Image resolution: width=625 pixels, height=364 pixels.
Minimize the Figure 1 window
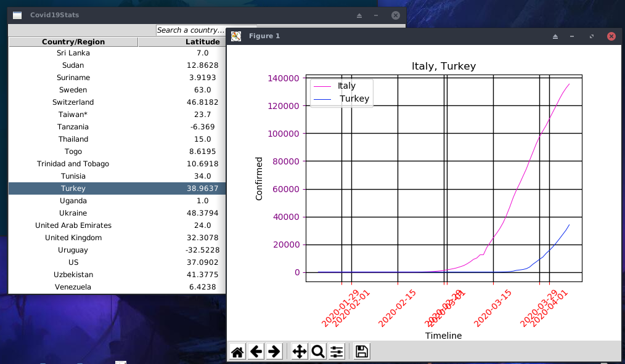click(x=573, y=36)
